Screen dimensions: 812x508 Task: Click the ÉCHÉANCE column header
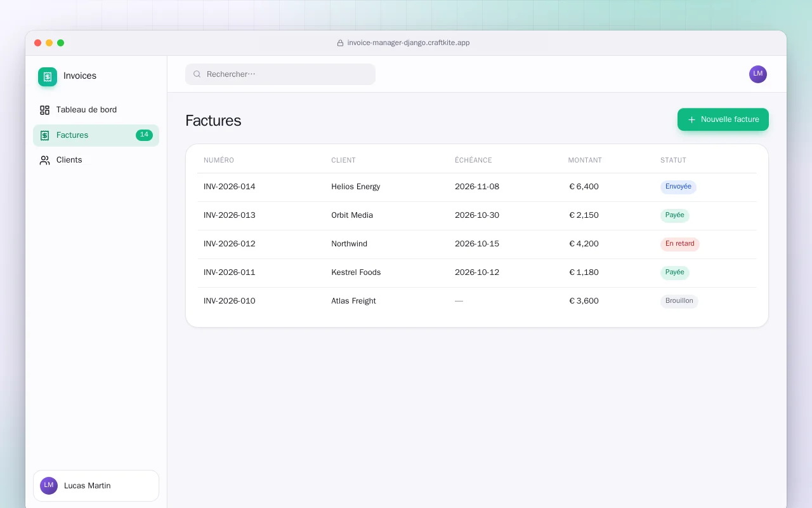(473, 161)
